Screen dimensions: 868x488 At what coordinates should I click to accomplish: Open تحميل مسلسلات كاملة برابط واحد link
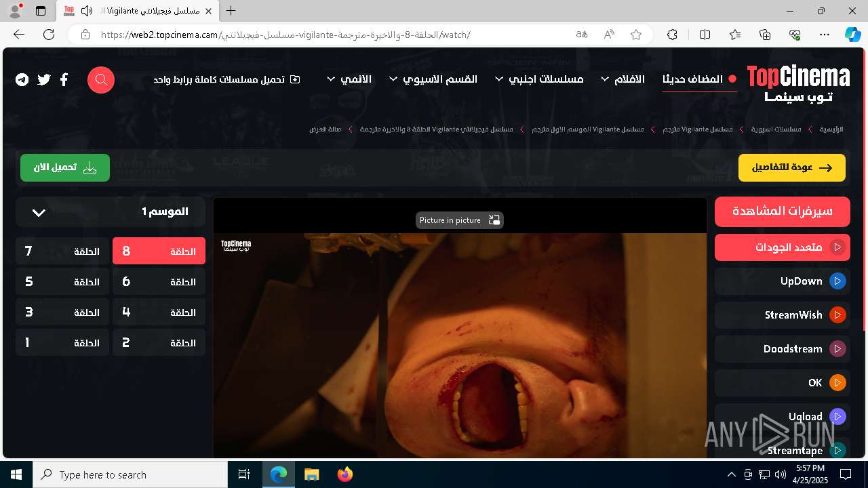226,79
